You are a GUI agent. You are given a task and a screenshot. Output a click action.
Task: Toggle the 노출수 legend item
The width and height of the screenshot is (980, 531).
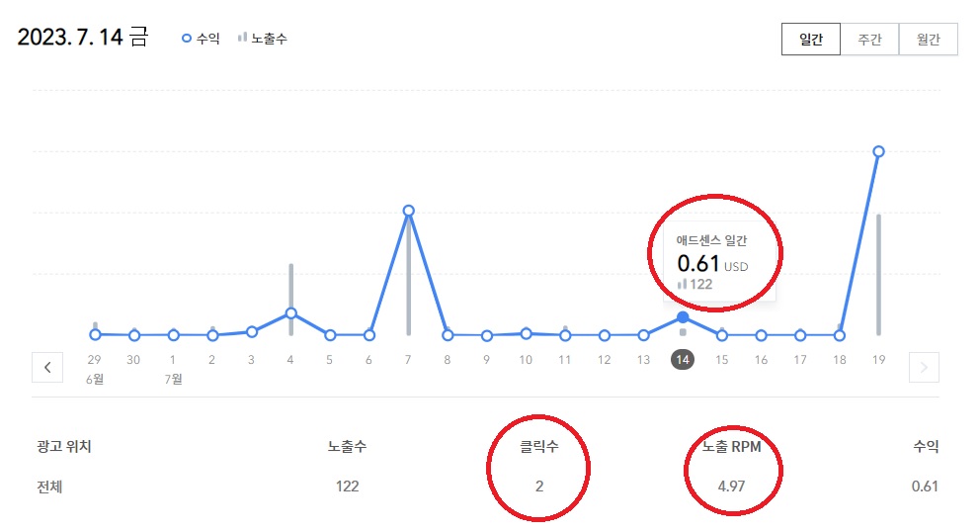click(x=262, y=39)
